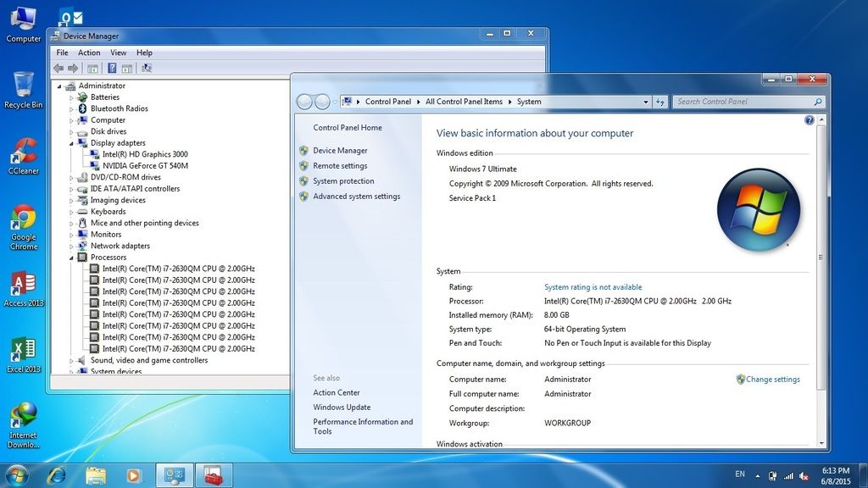Click the refresh button beside the address bar
The height and width of the screenshot is (488, 868).
pos(659,102)
